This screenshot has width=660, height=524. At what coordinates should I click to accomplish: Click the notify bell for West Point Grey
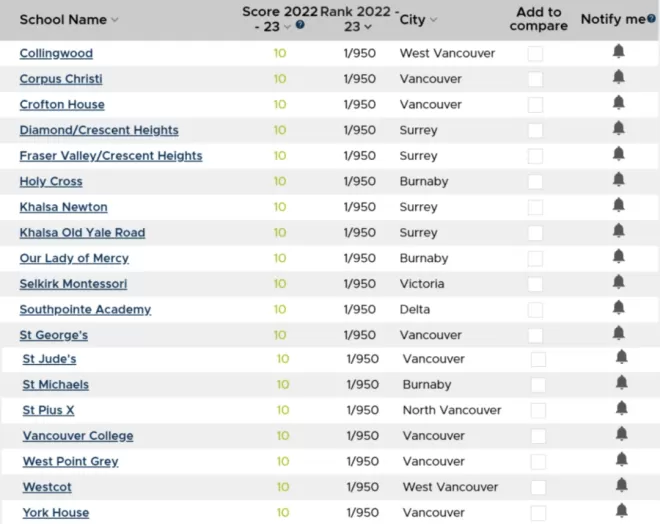click(x=622, y=460)
